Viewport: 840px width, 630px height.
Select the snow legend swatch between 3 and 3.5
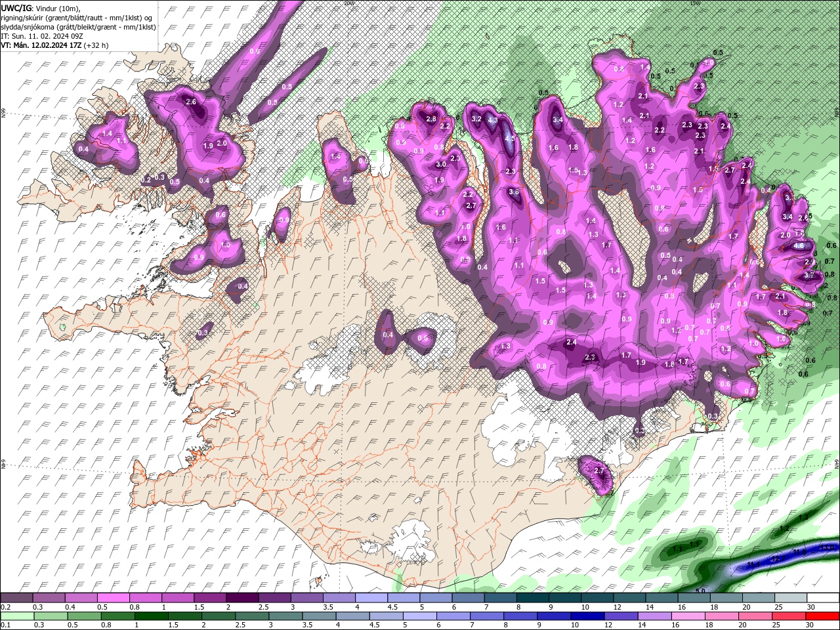click(307, 598)
